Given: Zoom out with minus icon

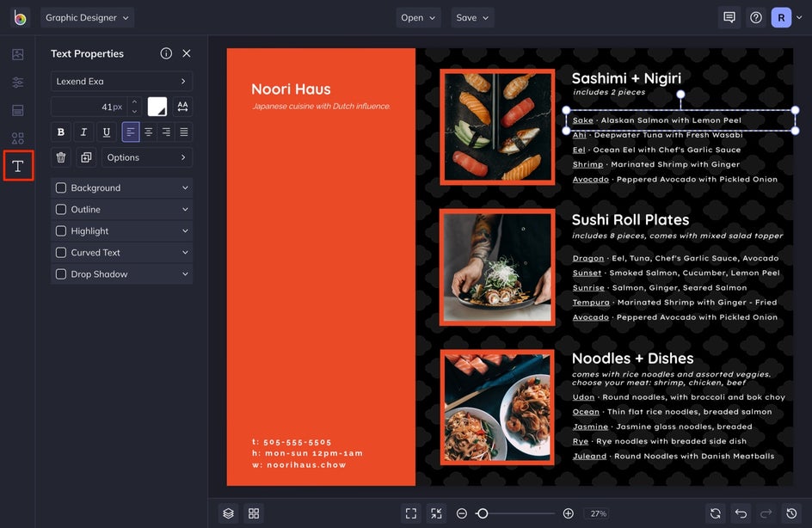Looking at the screenshot, I should 461,513.
